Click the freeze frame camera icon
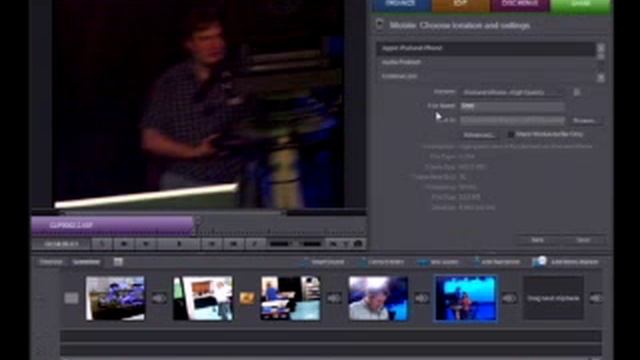Viewport: 640px width, 360px height. click(358, 244)
